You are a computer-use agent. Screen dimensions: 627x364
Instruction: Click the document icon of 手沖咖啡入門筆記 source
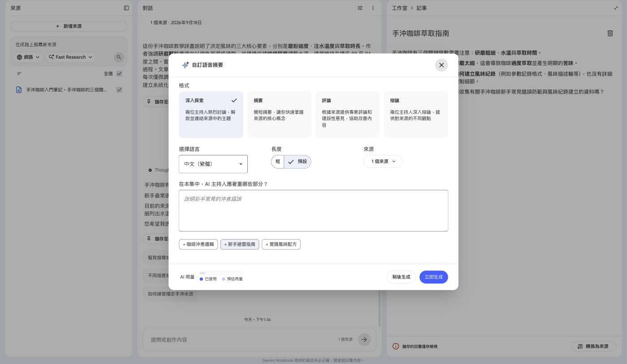(x=19, y=90)
